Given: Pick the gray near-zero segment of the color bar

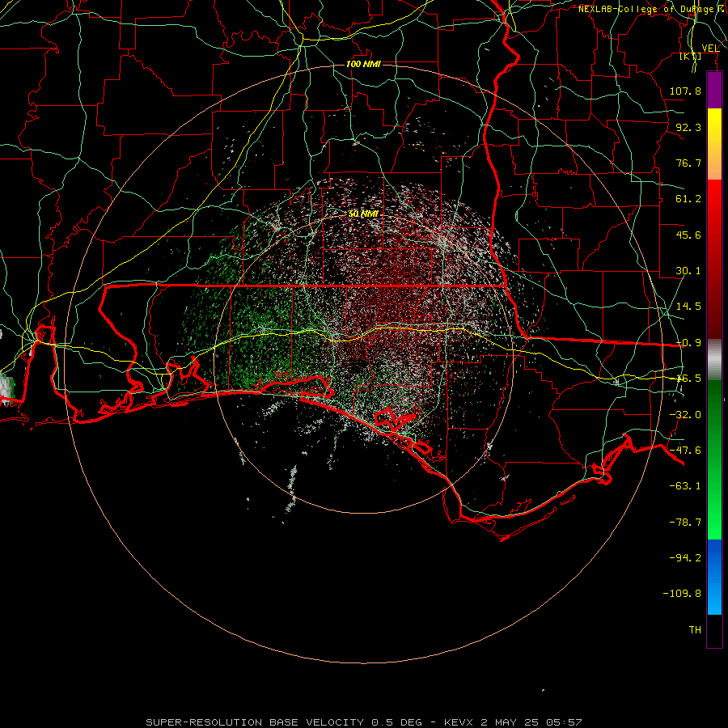Looking at the screenshot, I should pyautogui.click(x=714, y=359).
